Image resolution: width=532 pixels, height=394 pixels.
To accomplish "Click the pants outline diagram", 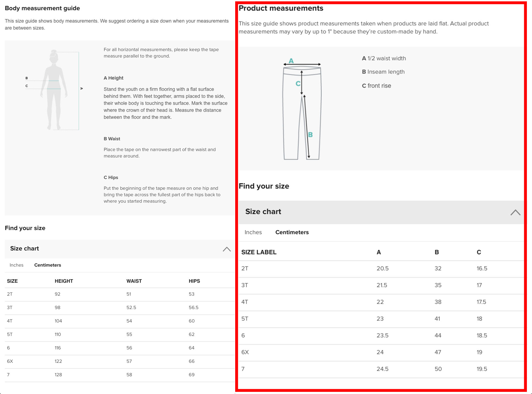I will [301, 113].
